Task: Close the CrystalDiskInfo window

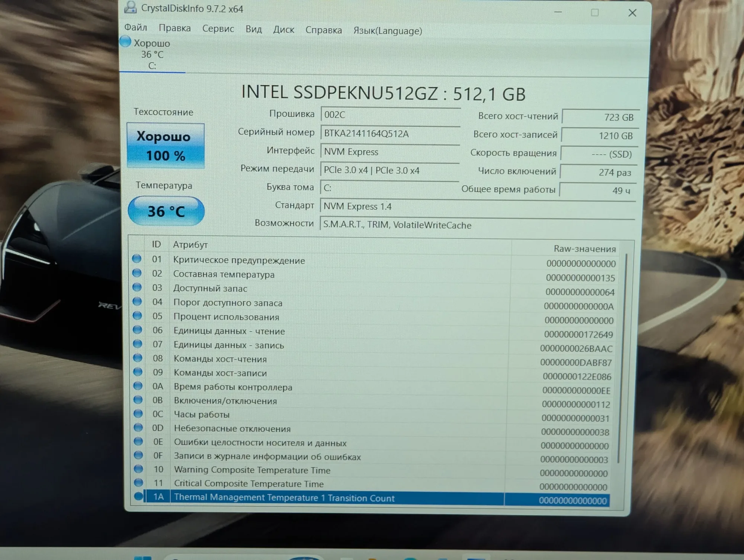Action: (632, 13)
